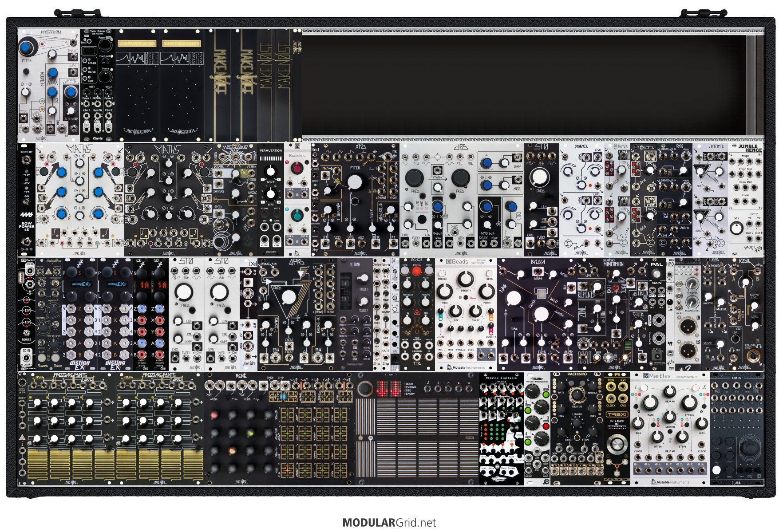Click the Mutable Instruments logo on Beads

click(x=466, y=367)
